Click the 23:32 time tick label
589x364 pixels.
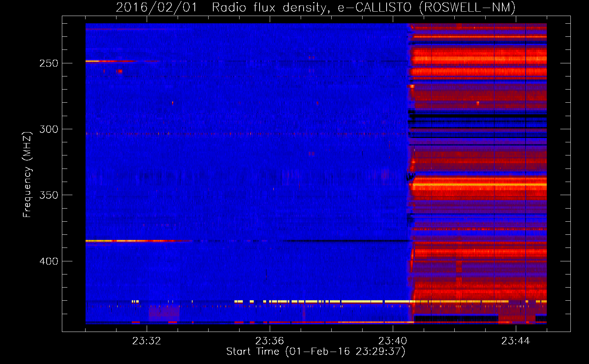pyautogui.click(x=146, y=341)
